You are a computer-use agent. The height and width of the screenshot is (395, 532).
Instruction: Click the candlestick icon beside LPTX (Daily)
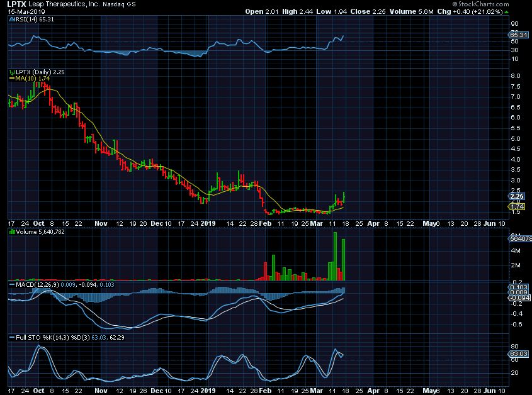tap(11, 72)
